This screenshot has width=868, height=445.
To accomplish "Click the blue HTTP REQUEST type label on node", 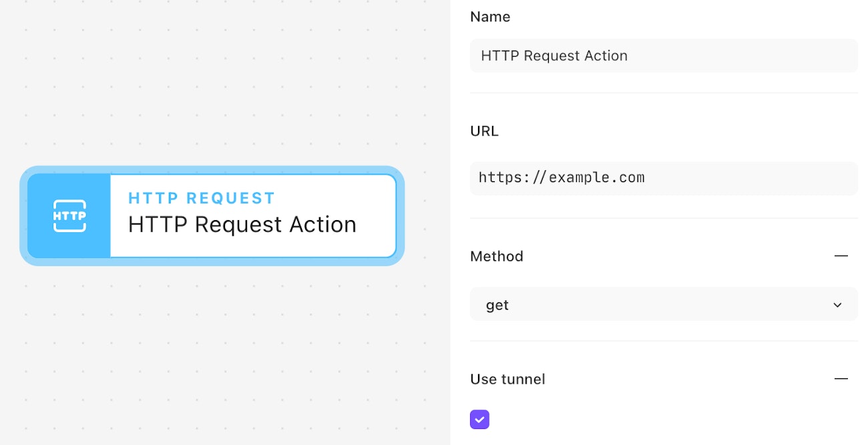I will 202,198.
